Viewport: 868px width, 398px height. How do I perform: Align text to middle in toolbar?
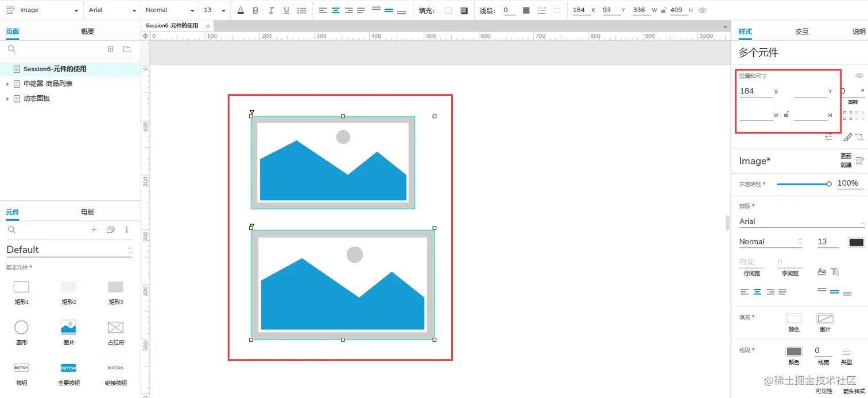pyautogui.click(x=389, y=10)
